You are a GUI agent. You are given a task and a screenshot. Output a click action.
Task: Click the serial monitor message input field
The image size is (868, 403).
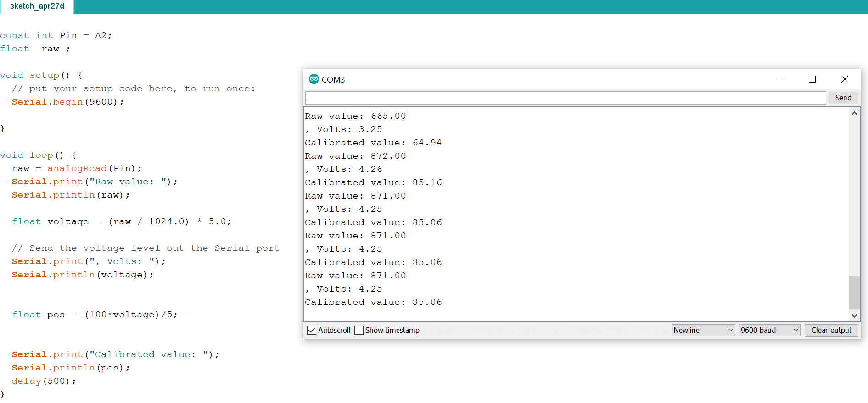pyautogui.click(x=566, y=98)
